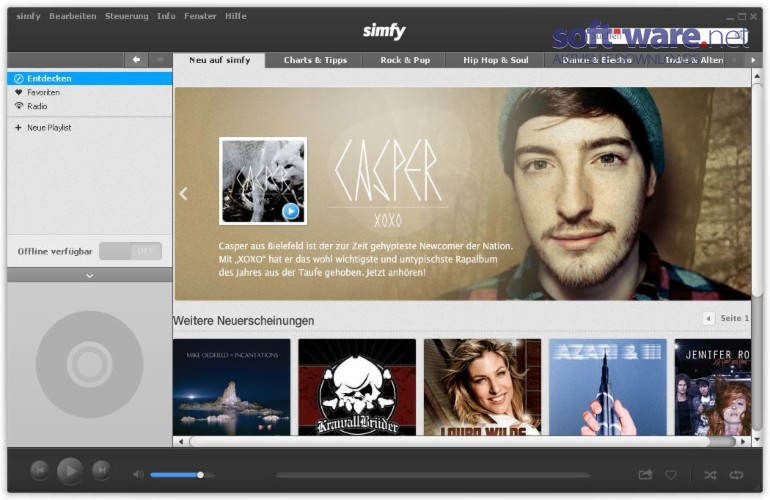Collapse the album art panel with the chevron

click(x=90, y=276)
